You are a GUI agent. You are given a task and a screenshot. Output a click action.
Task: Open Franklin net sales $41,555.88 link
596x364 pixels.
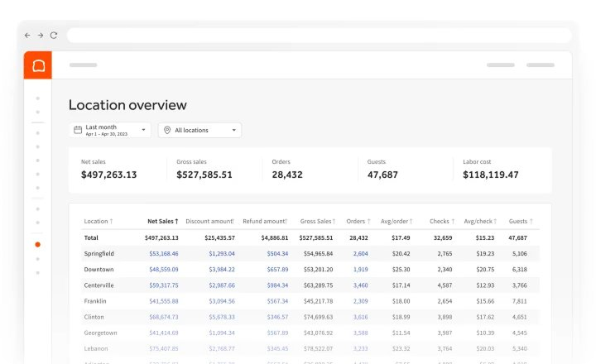tap(163, 301)
